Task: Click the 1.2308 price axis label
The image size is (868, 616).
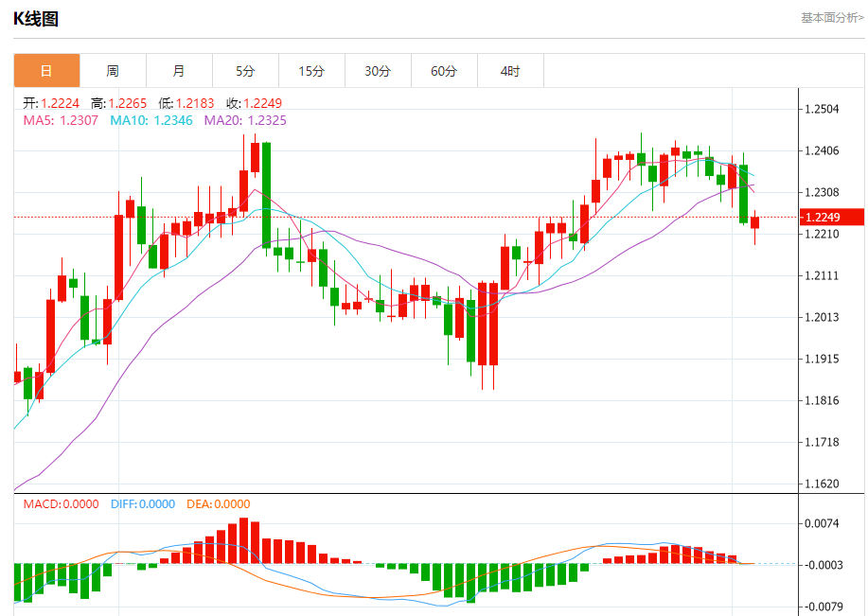Action: [x=822, y=193]
